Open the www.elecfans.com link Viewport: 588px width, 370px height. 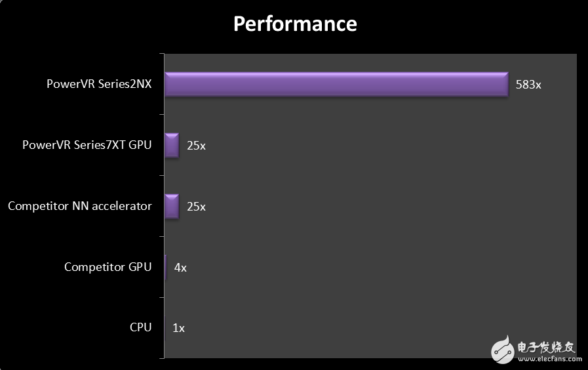[x=549, y=358]
